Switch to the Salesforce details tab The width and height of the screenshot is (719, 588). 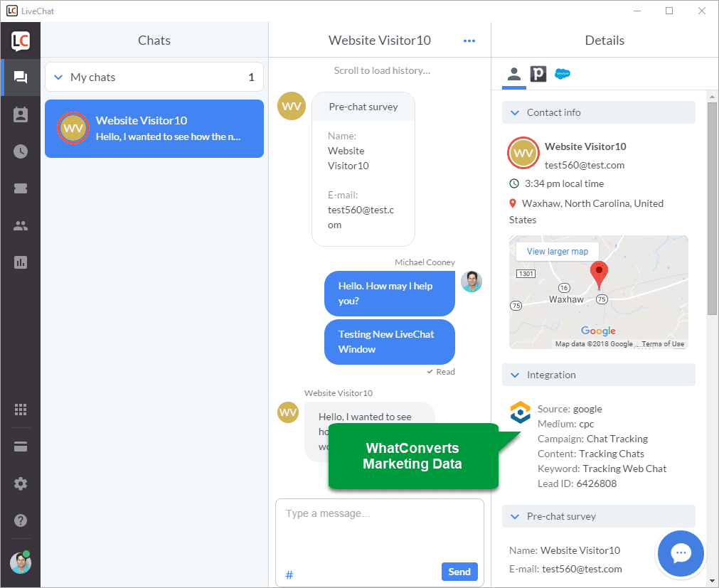pyautogui.click(x=562, y=74)
